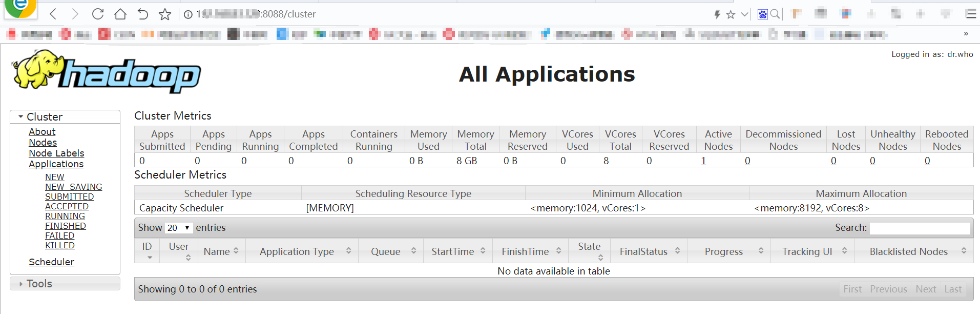Click 'Showing 0 to 0 of 0 entries'
This screenshot has width=980, height=314.
[197, 289]
